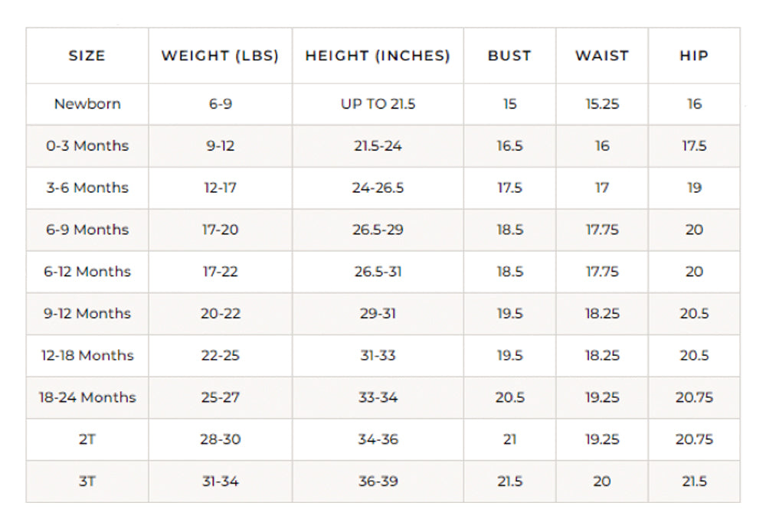The width and height of the screenshot is (766, 532).
Task: Click the WEIGHT (LBS) column header
Action: tap(220, 56)
